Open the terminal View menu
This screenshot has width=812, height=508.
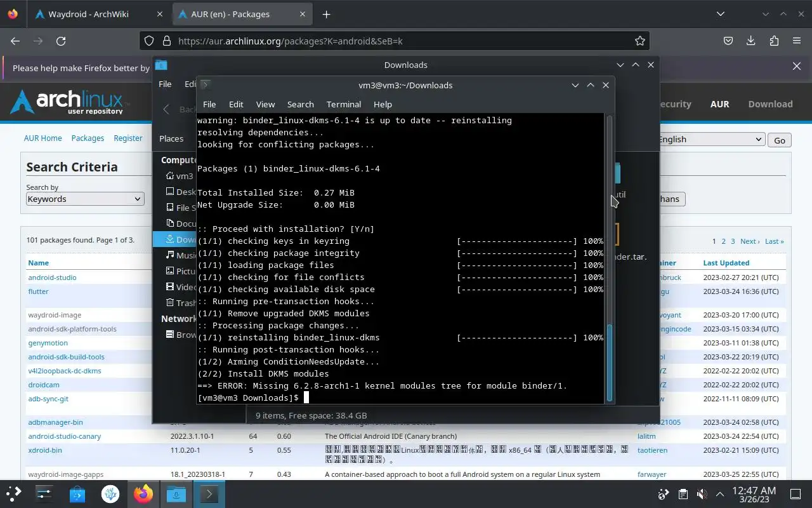point(265,104)
